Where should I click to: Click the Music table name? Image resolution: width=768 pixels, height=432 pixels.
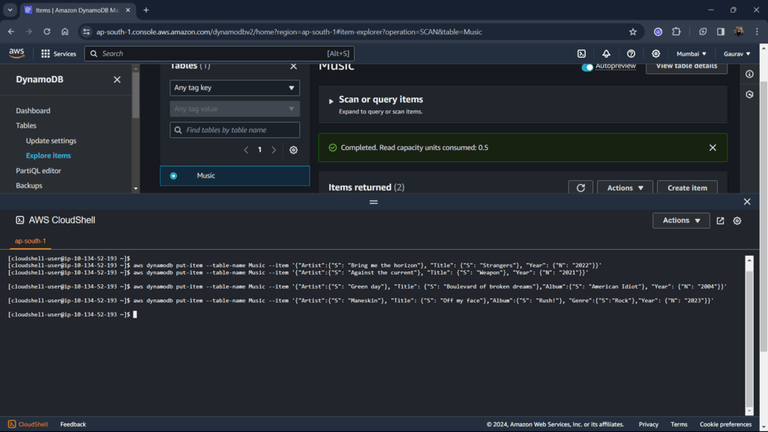click(206, 176)
